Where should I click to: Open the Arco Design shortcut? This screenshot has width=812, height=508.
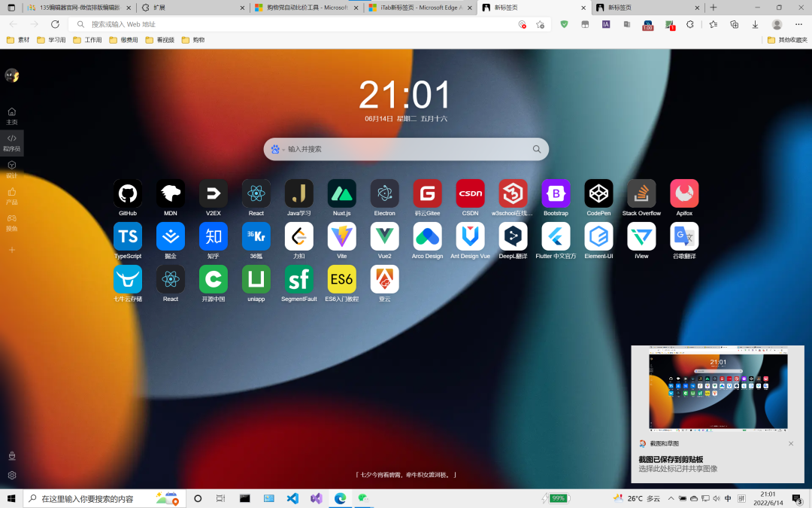point(427,236)
